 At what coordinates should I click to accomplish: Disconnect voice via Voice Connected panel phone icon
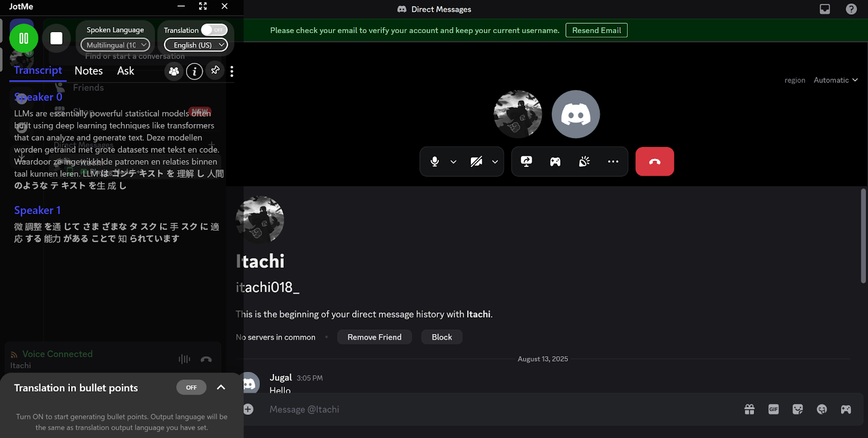[206, 359]
